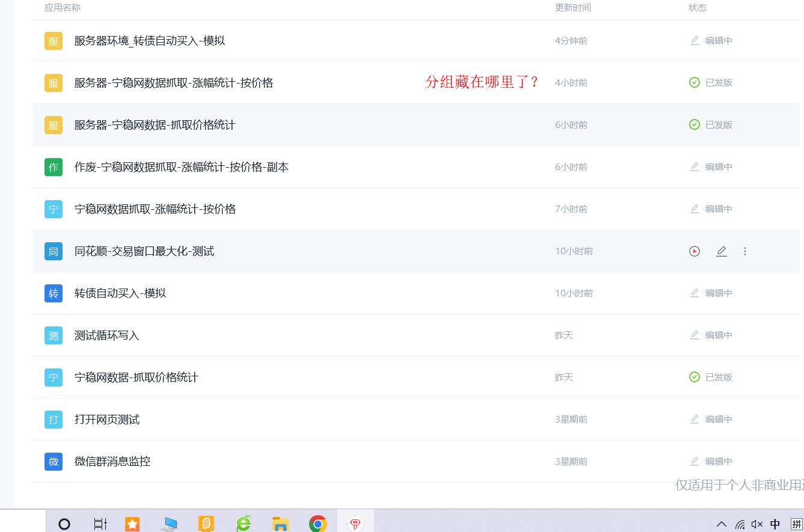Open 服务器-宁稳网数据抓取-涨幅统计-按价格 app
This screenshot has width=804, height=532.
coord(174,83)
